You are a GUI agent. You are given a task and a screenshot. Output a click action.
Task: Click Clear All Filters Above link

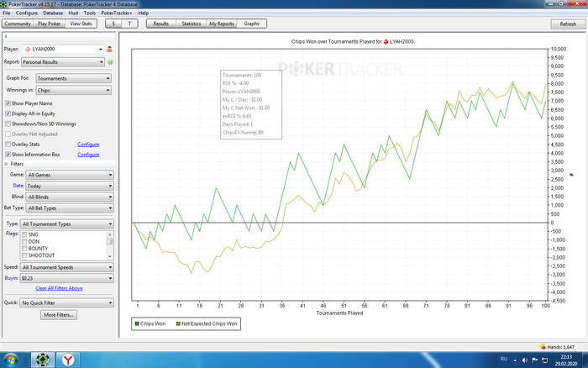59,288
